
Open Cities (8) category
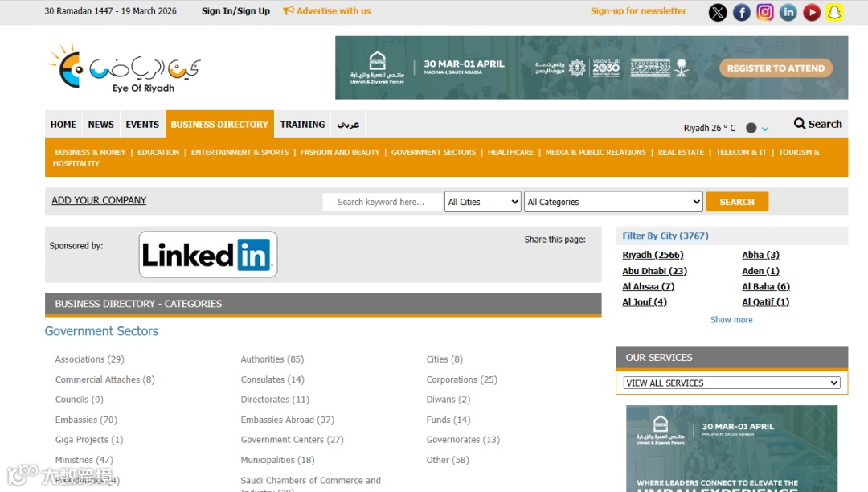(444, 359)
